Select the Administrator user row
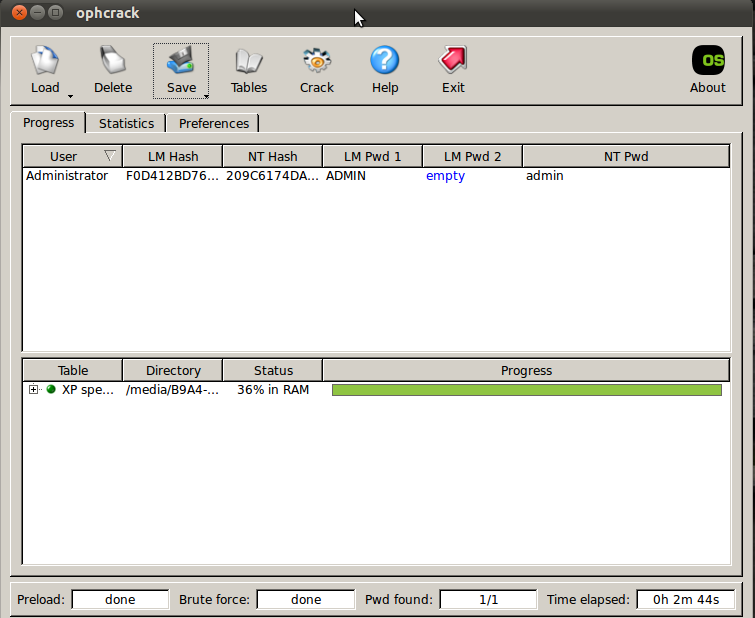The image size is (755, 618). [x=377, y=176]
